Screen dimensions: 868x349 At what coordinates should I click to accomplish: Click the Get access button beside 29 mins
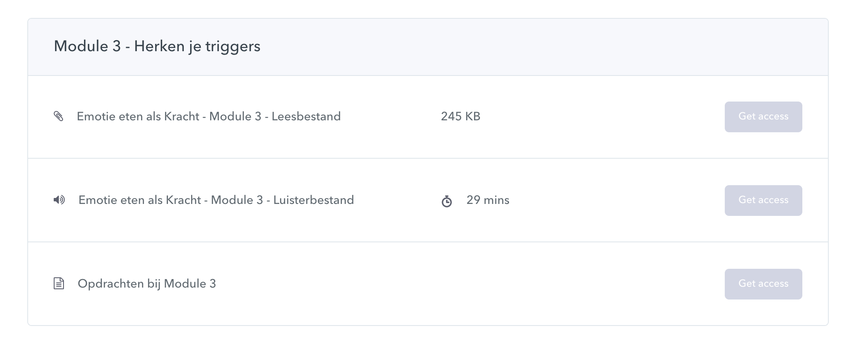tap(763, 200)
